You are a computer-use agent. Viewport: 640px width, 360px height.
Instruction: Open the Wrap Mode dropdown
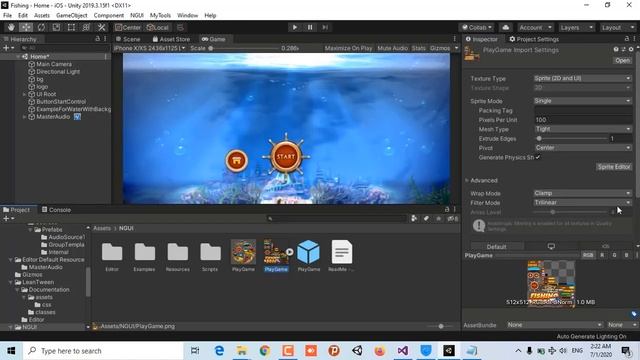click(582, 193)
